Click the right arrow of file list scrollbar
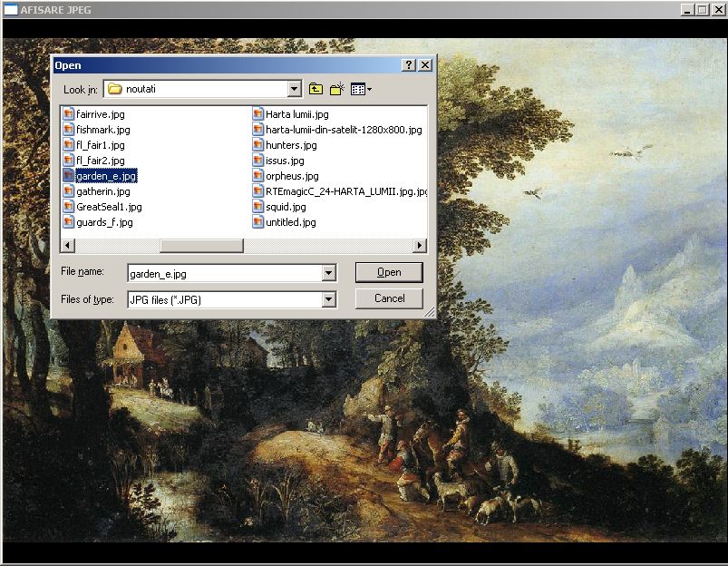728x566 pixels. pos(420,246)
